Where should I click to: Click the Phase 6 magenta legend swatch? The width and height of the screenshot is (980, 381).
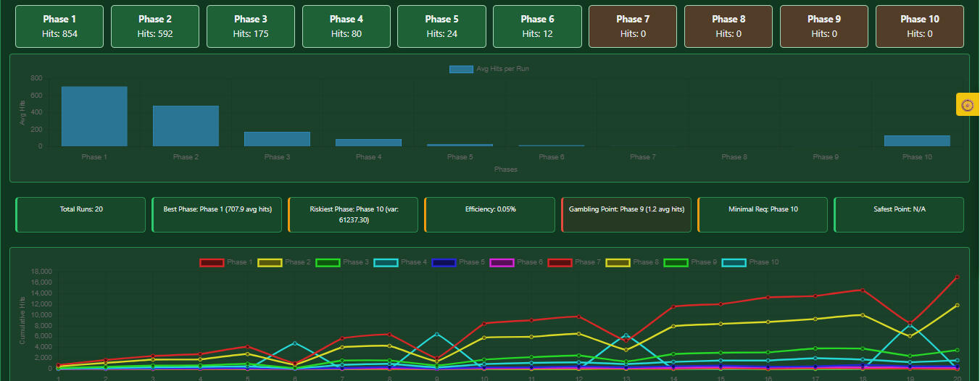tap(502, 262)
